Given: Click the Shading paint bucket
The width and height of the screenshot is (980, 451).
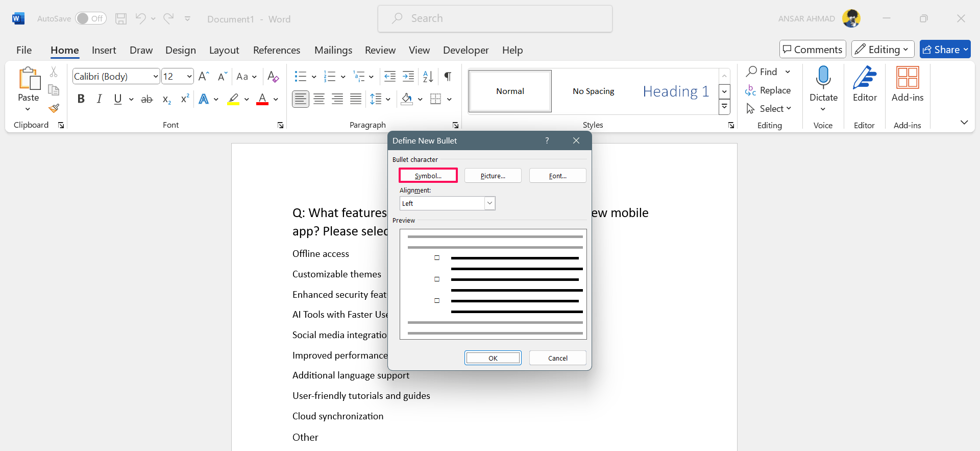Looking at the screenshot, I should pyautogui.click(x=407, y=99).
